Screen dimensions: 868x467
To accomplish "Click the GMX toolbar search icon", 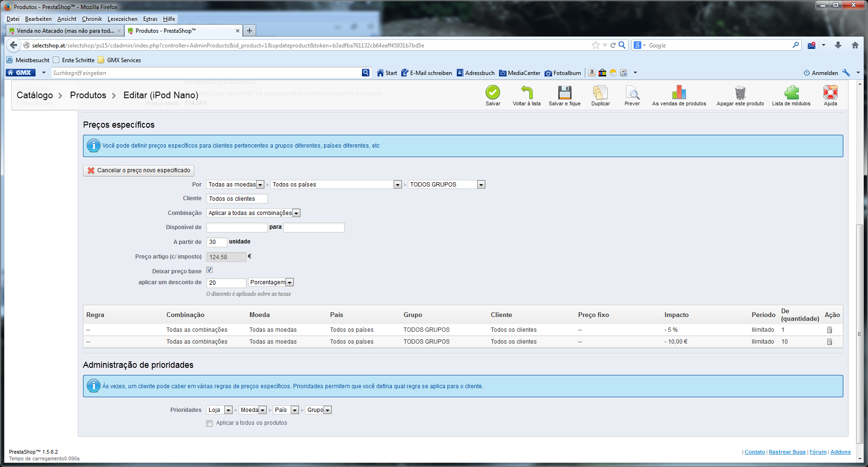I will pos(366,73).
